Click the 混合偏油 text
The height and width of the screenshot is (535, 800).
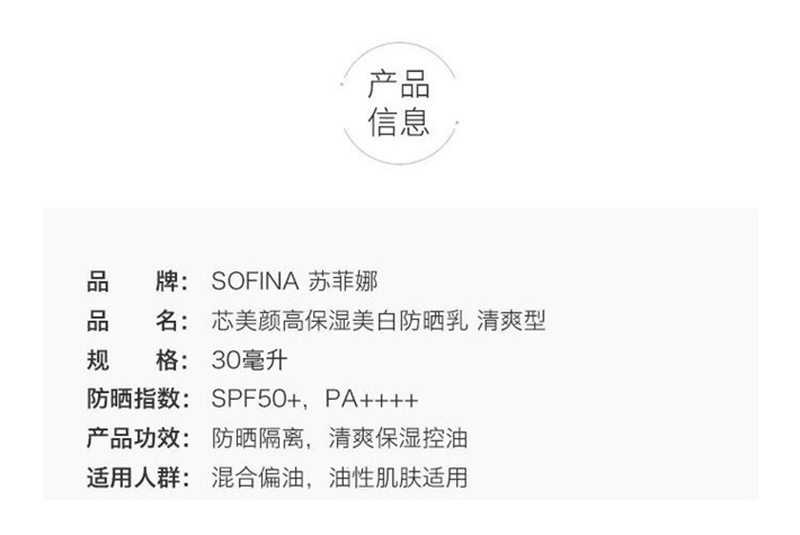coord(252,477)
